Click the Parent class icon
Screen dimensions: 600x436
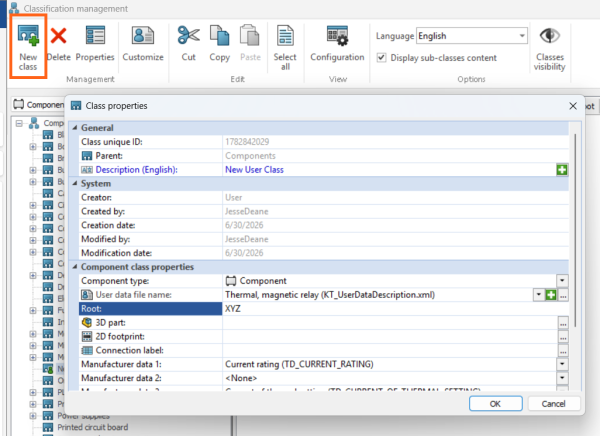(87, 156)
